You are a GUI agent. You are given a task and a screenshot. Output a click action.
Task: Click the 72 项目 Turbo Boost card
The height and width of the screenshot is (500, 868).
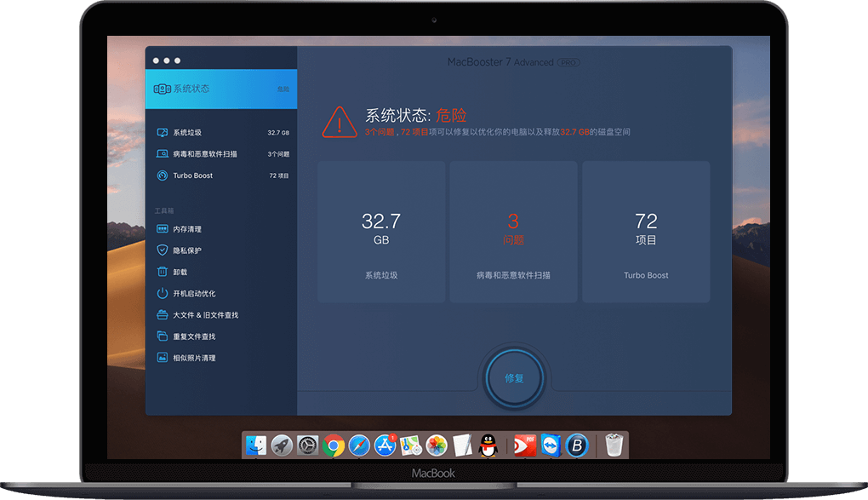[646, 232]
